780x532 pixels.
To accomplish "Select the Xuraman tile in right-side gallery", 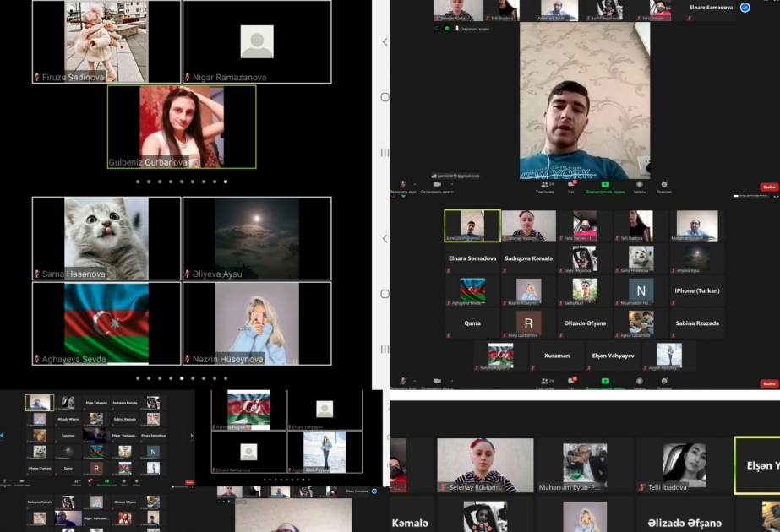I will coord(557,356).
